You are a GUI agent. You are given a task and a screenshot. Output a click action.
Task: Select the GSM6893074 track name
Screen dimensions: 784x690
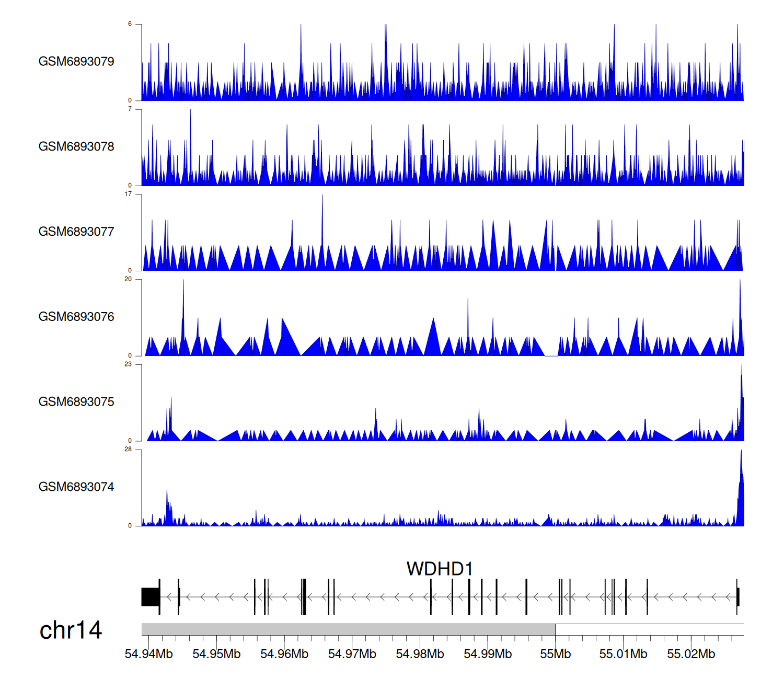point(76,487)
